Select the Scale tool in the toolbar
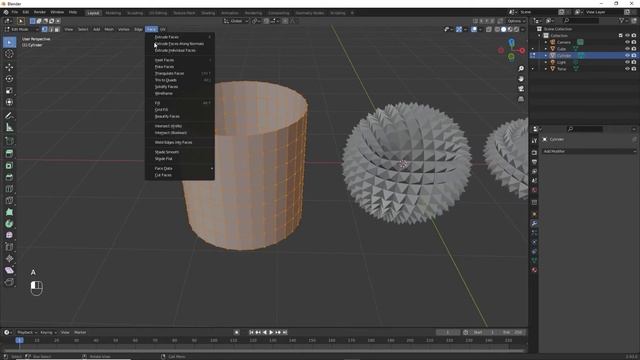This screenshot has width=640, height=360. pyautogui.click(x=9, y=90)
